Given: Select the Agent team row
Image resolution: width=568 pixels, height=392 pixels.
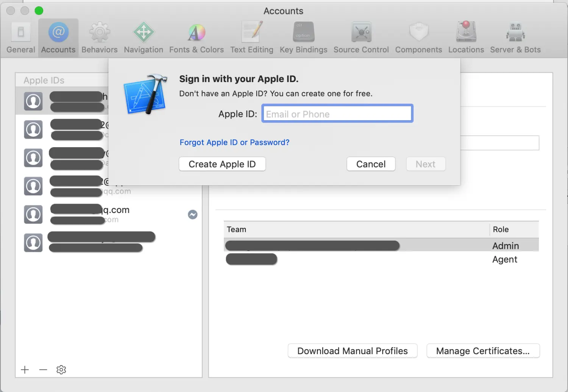Looking at the screenshot, I should pos(381,259).
